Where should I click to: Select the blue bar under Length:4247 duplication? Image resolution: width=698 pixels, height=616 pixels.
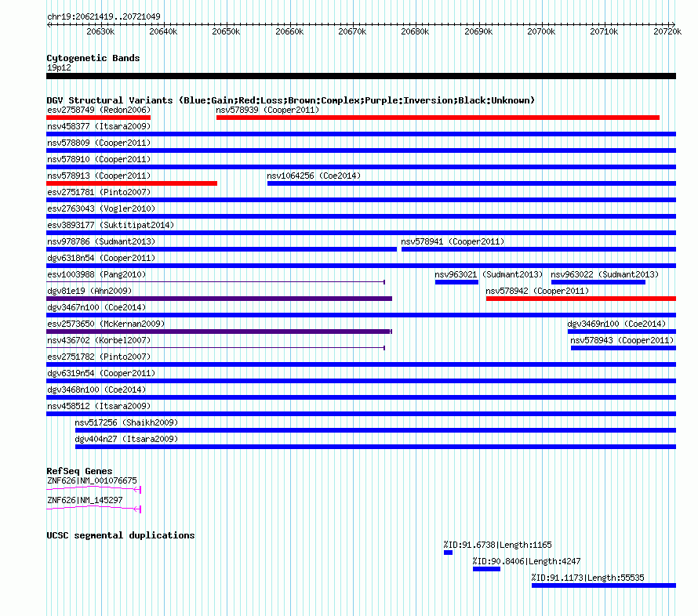coord(486,569)
